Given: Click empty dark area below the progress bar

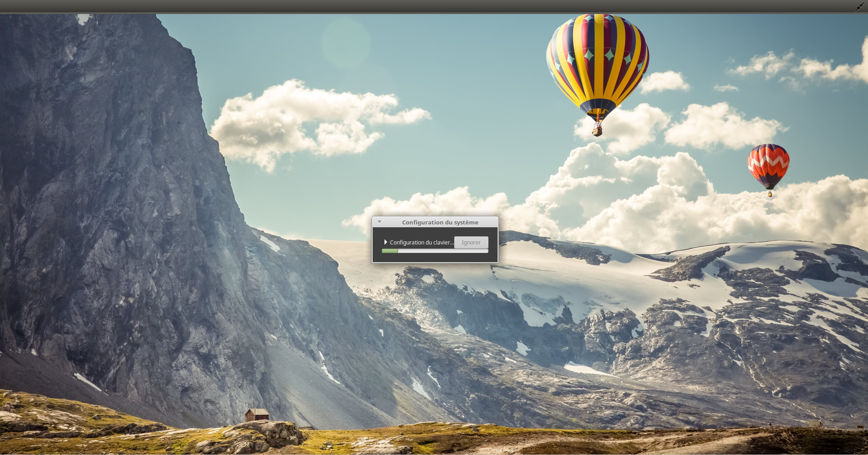Looking at the screenshot, I should click(x=434, y=258).
